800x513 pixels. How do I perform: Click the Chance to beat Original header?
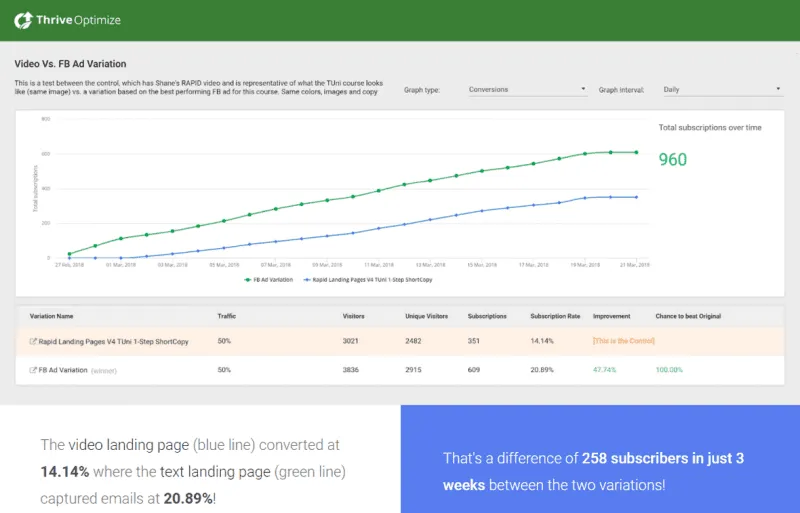(x=688, y=316)
